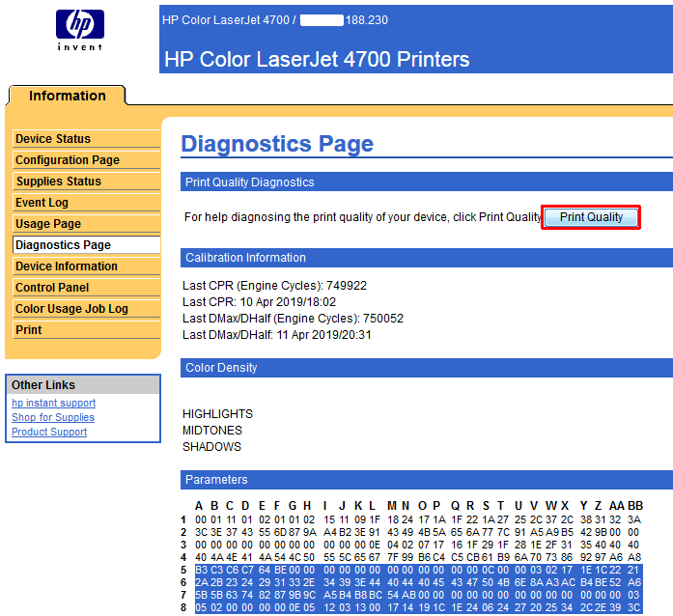
Task: Open the Usage Page
Action: pos(86,224)
